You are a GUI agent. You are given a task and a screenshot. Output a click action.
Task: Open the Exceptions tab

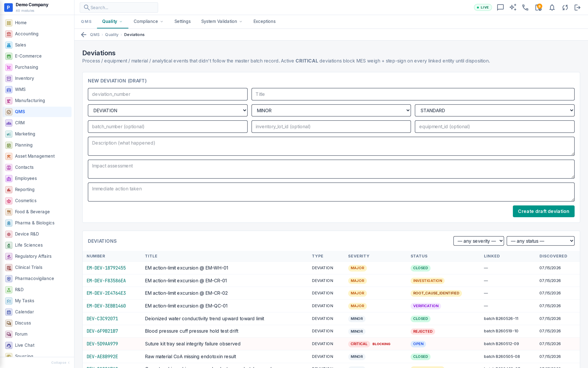[x=265, y=22]
